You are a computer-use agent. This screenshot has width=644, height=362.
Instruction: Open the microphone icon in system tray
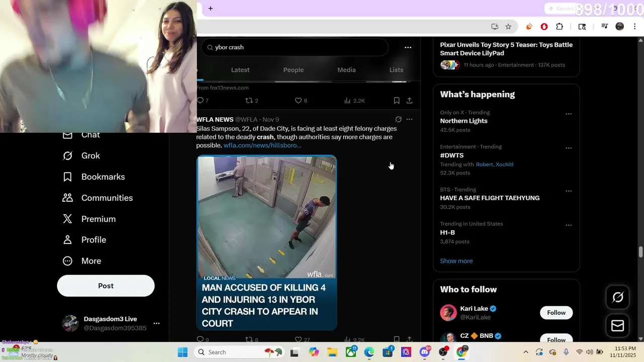566,352
